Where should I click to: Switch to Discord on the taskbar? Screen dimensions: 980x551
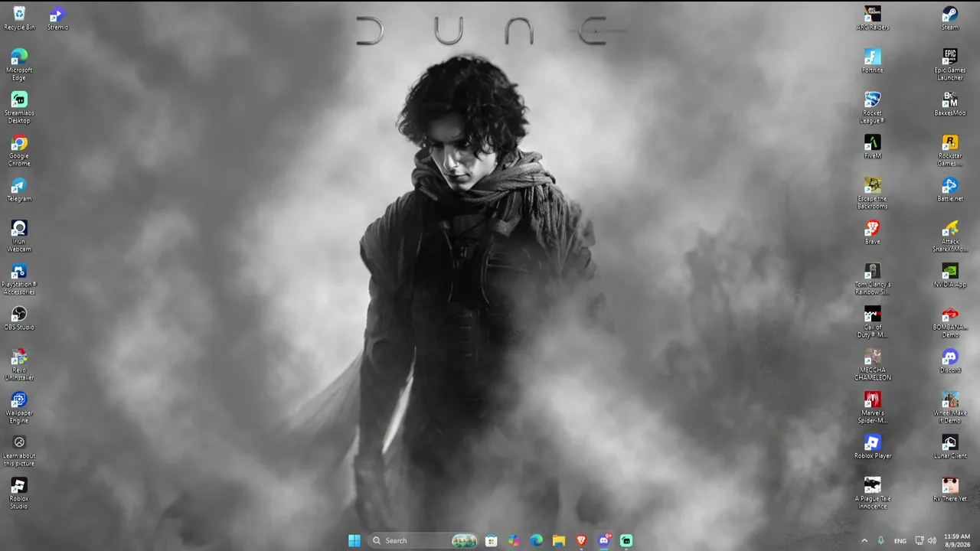coord(604,540)
